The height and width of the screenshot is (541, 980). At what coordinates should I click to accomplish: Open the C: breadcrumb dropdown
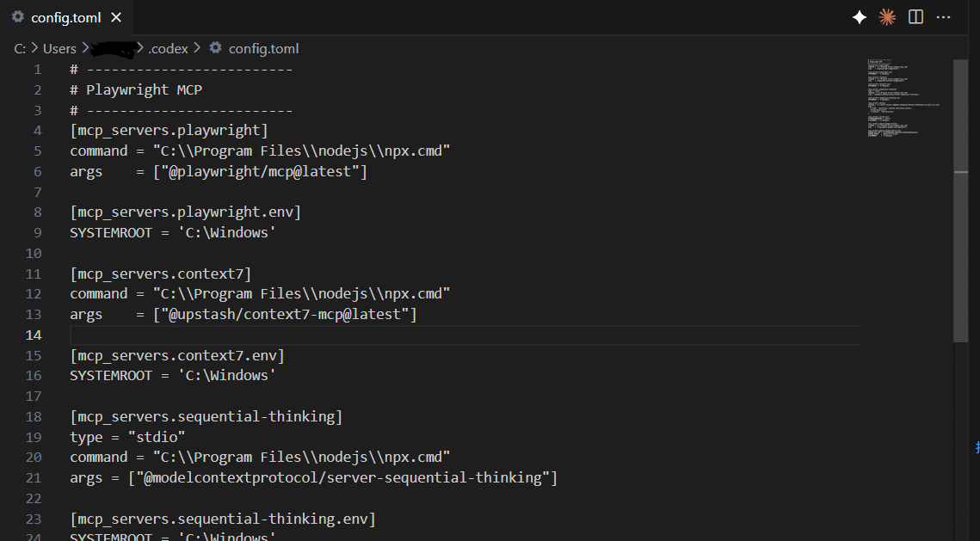(x=20, y=48)
